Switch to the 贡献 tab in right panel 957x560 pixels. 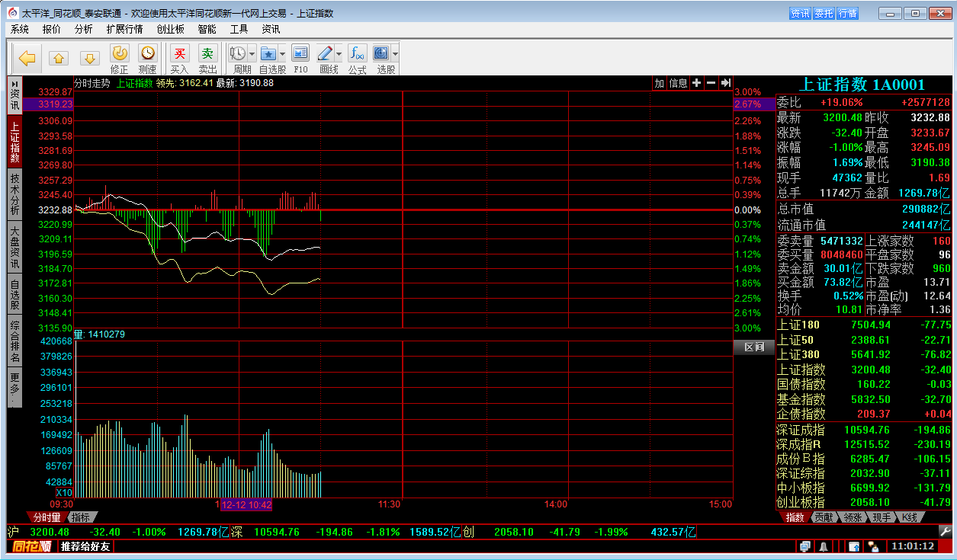click(x=824, y=517)
